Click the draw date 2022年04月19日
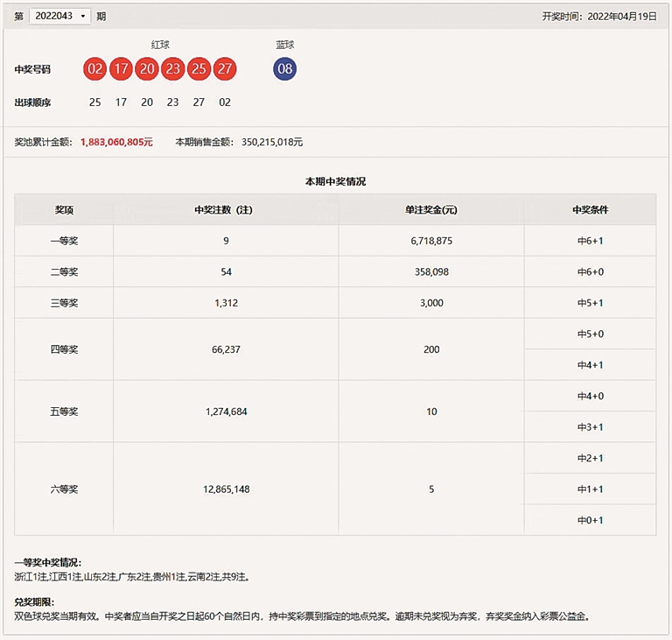 (x=621, y=16)
